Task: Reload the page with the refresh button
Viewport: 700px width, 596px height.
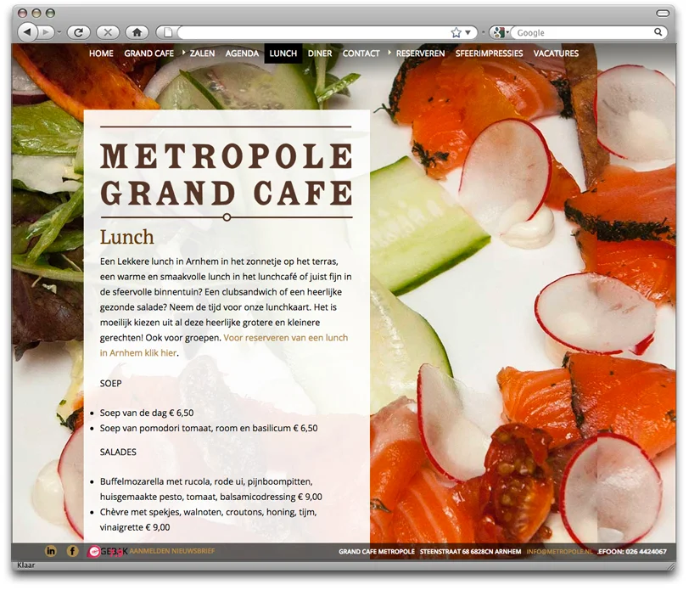Action: (x=79, y=32)
